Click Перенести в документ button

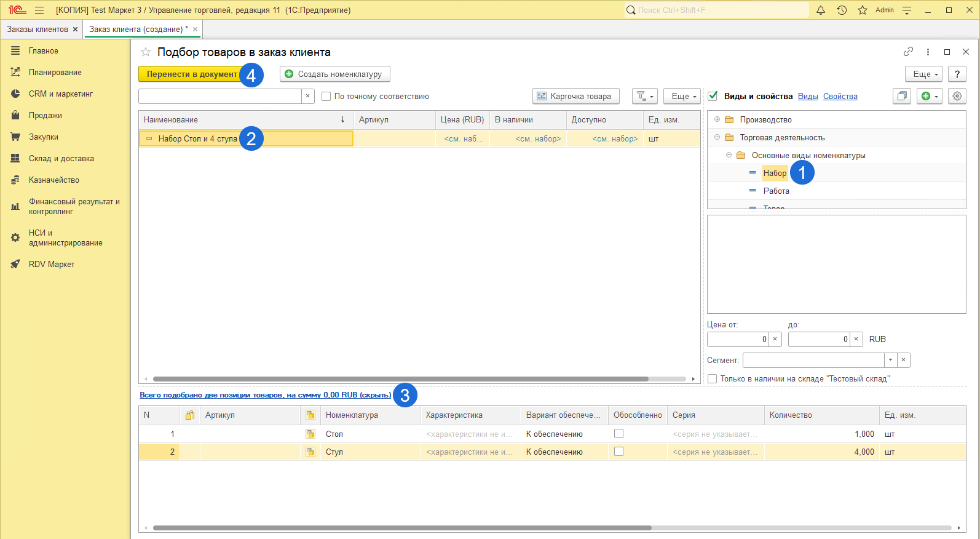click(x=191, y=74)
